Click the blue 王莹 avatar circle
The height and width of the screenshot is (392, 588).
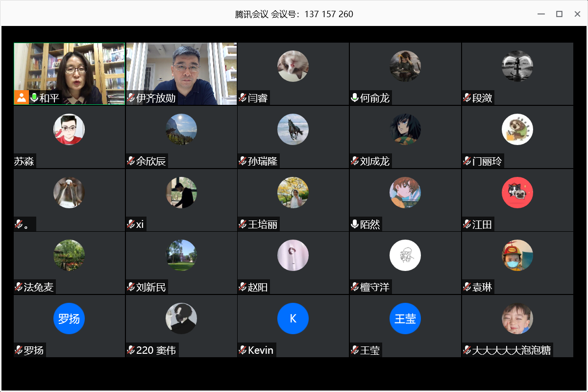point(405,318)
